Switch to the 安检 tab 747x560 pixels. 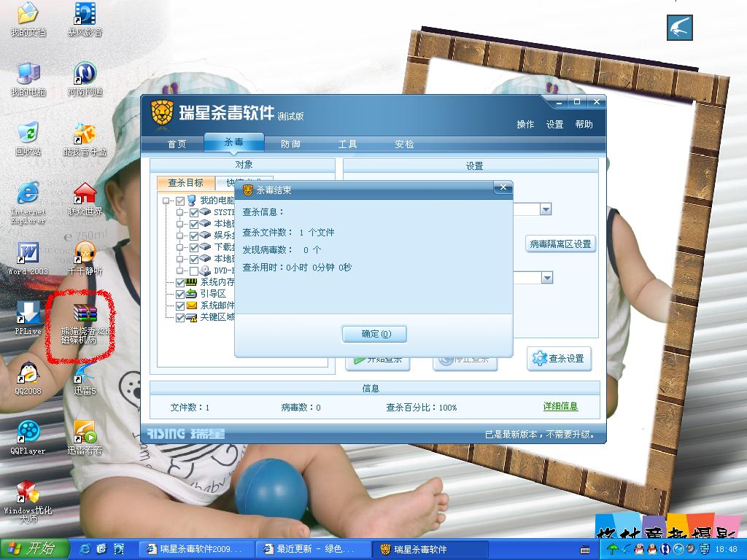coord(404,144)
